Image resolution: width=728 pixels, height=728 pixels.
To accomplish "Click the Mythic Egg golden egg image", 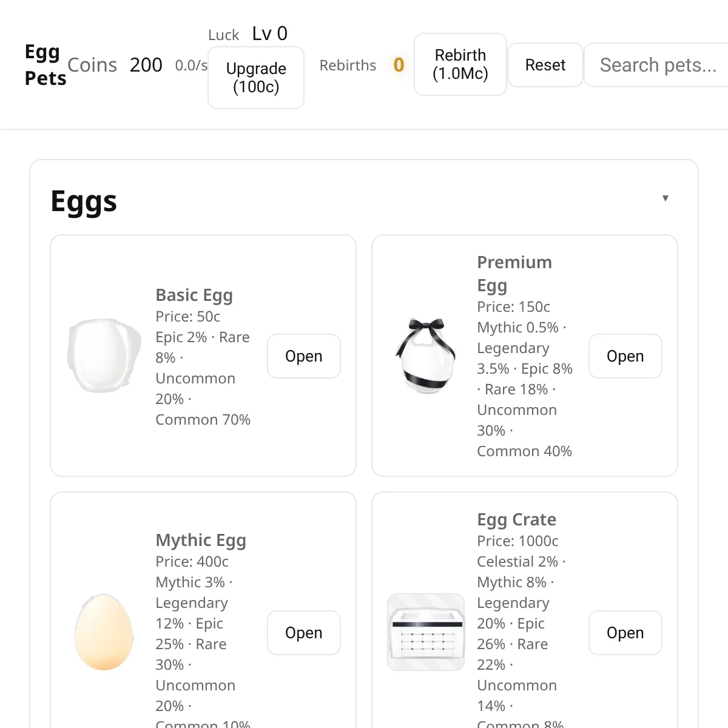I will coord(104,632).
